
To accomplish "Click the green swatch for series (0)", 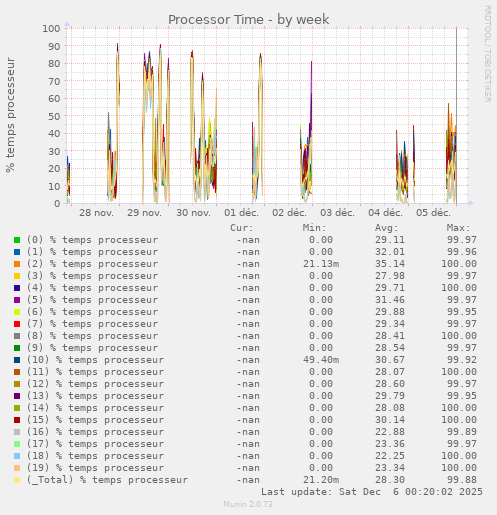I will [x=17, y=240].
